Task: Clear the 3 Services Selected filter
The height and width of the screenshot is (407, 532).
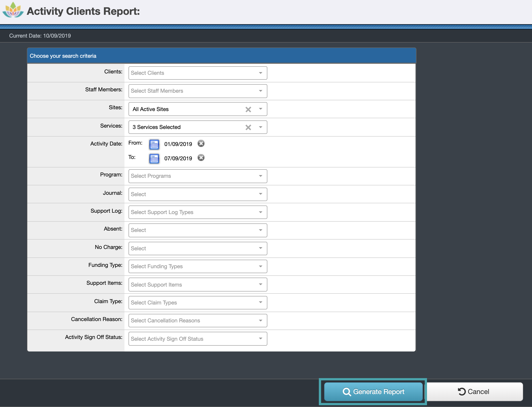Action: pyautogui.click(x=248, y=127)
